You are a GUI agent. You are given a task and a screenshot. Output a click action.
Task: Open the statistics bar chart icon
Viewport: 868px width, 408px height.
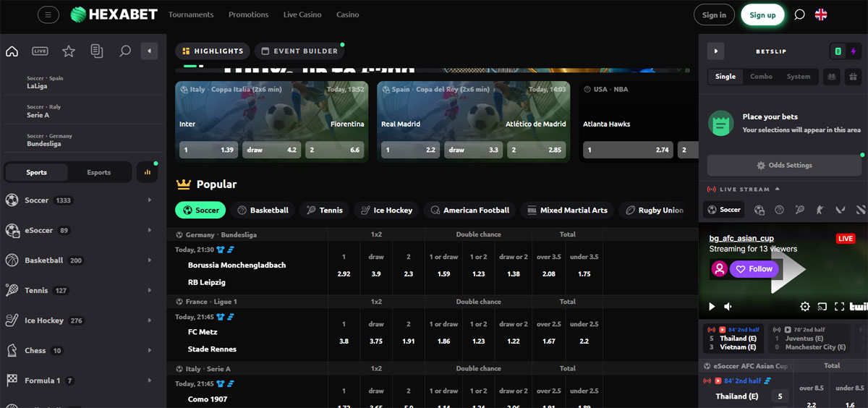click(x=147, y=172)
